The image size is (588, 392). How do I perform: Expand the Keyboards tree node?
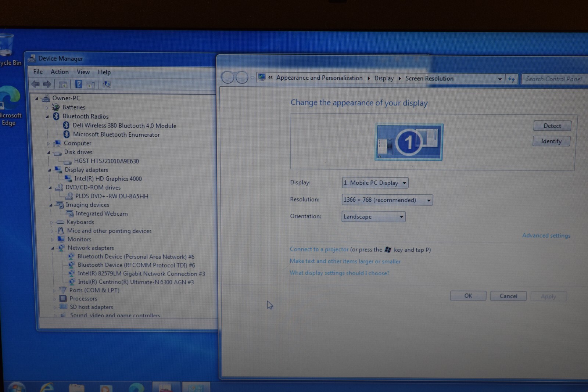click(x=52, y=222)
